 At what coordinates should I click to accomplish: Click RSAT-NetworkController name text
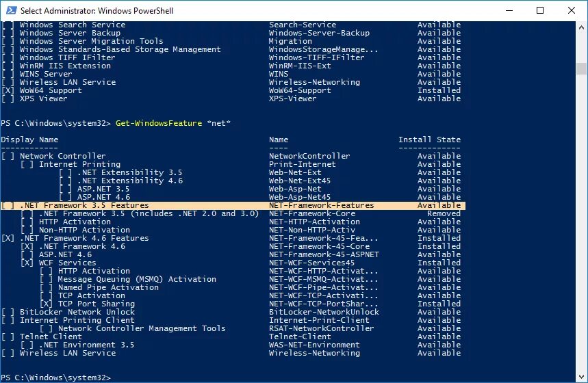coord(321,329)
